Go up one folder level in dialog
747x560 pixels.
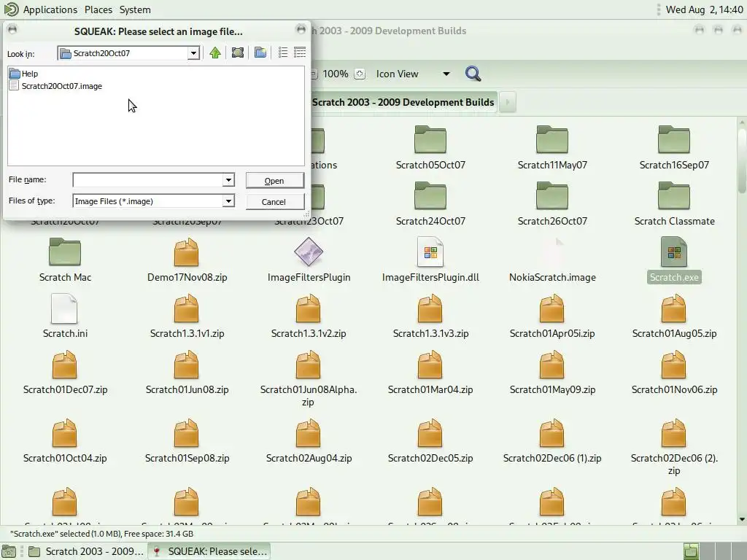(x=215, y=52)
